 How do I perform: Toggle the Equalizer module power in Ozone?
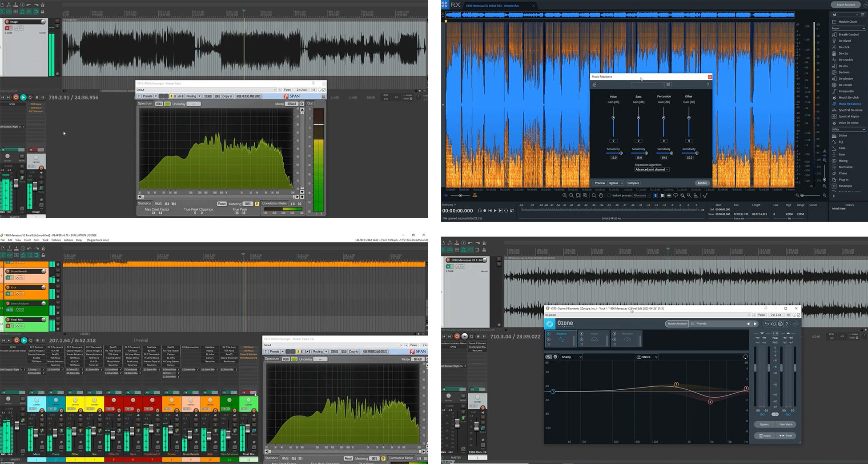point(549,334)
